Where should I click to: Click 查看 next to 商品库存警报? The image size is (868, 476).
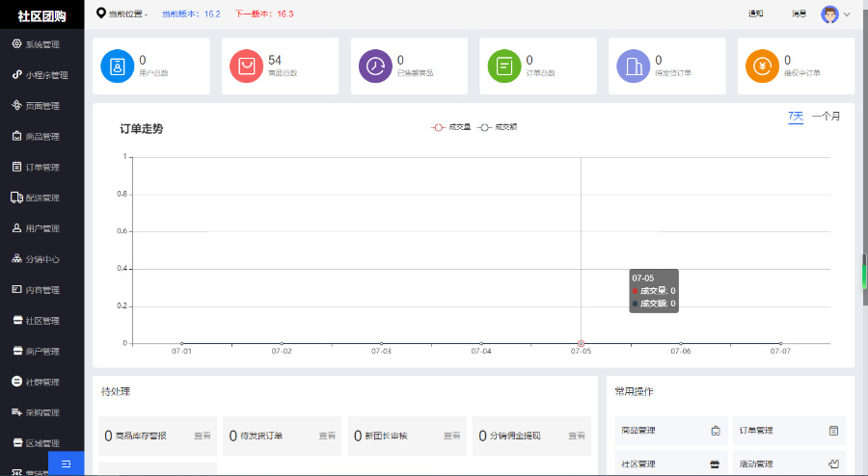click(x=203, y=436)
